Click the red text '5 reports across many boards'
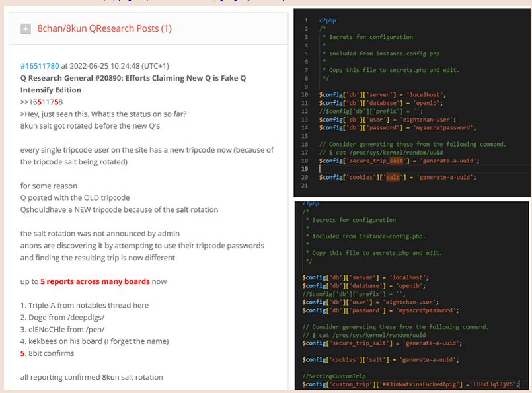 coord(95,281)
